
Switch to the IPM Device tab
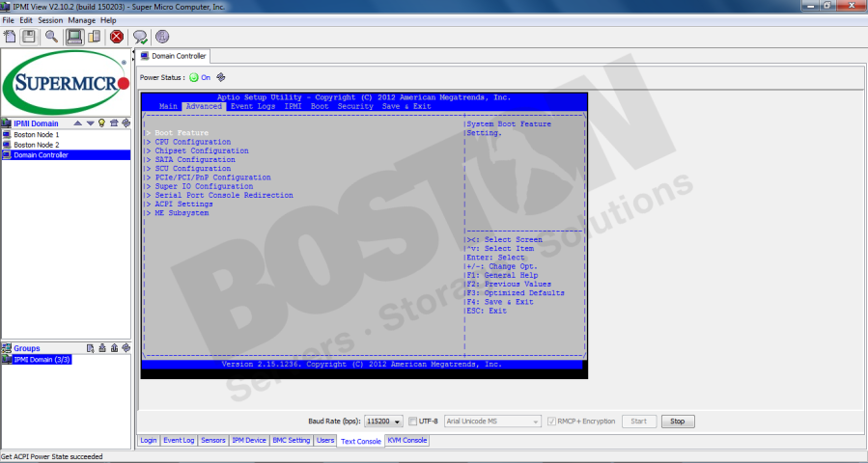249,440
